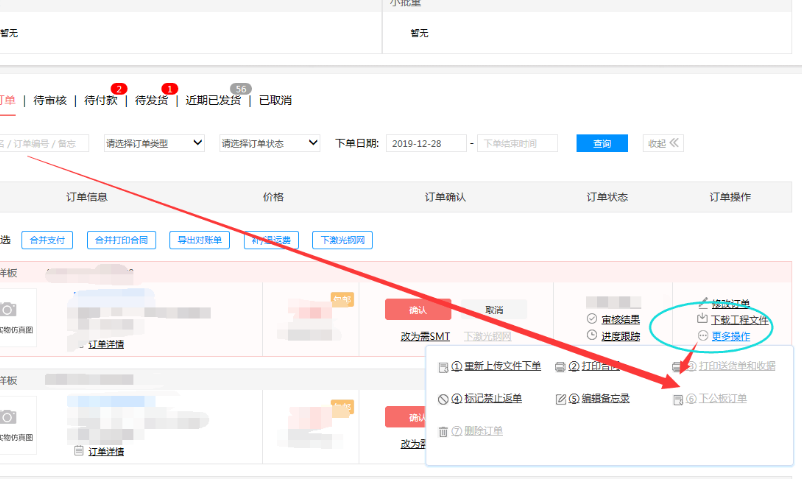The height and width of the screenshot is (479, 802).
Task: Open the first order's 订单详情 link
Action: point(106,344)
